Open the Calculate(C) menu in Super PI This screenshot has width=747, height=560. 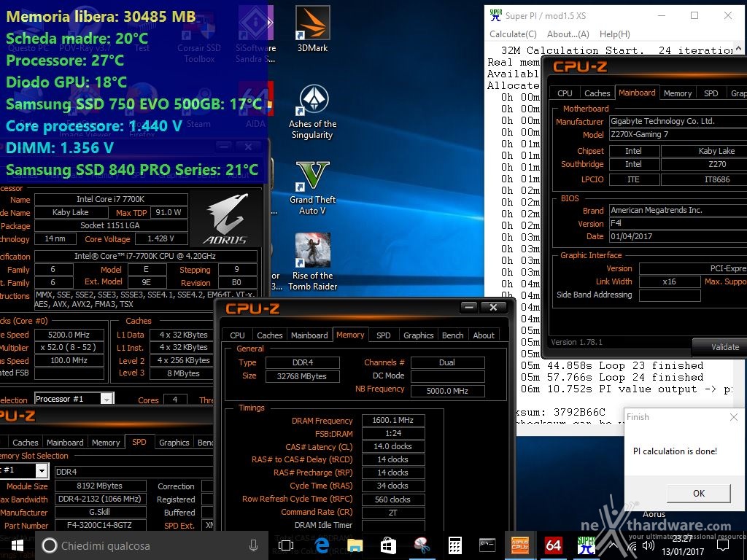513,34
